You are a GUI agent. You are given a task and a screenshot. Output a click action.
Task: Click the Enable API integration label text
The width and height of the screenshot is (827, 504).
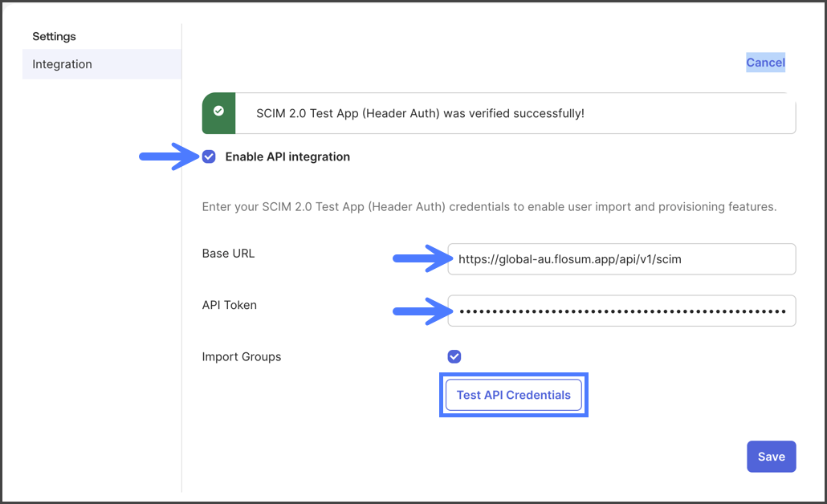287,156
